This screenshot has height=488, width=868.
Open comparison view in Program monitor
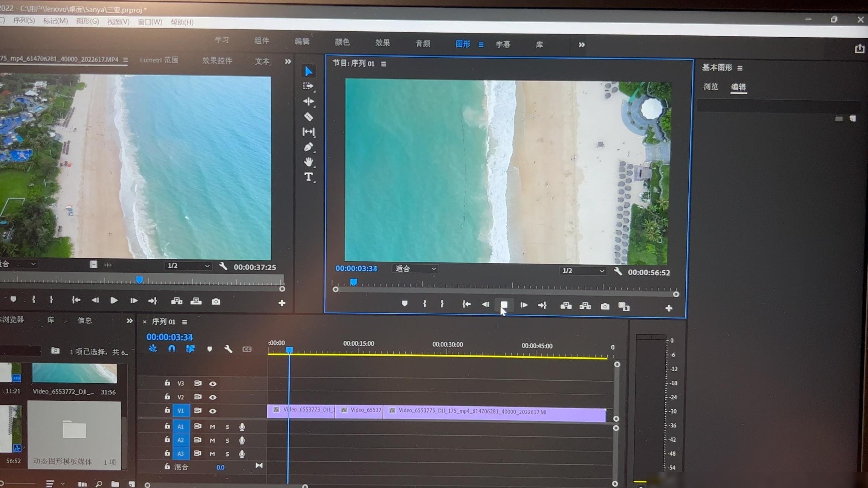point(624,307)
